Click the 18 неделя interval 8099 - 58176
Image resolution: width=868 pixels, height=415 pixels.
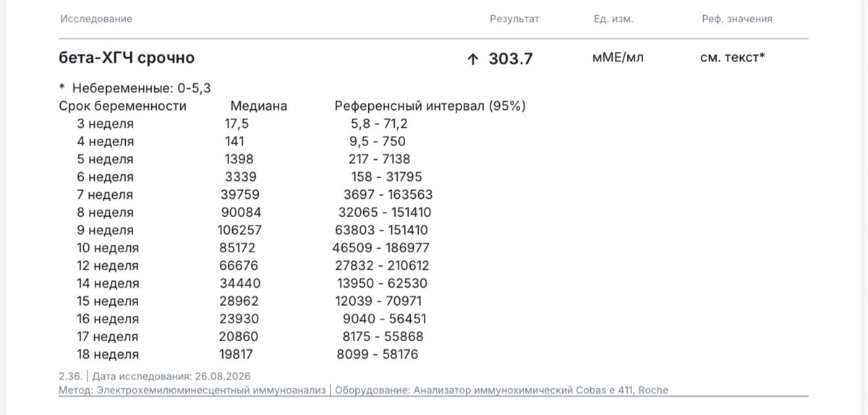pyautogui.click(x=377, y=354)
